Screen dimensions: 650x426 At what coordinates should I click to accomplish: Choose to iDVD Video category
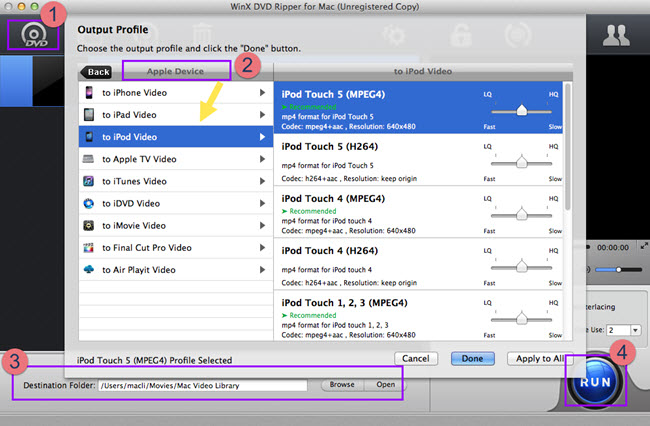176,203
